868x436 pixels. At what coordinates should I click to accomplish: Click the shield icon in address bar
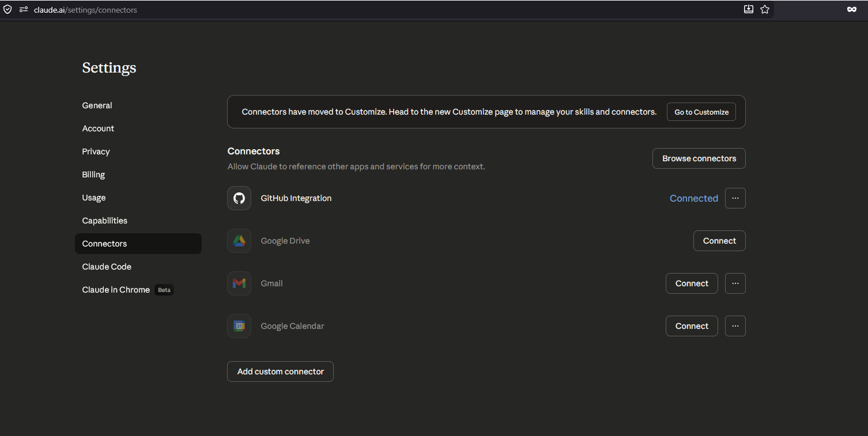7,10
